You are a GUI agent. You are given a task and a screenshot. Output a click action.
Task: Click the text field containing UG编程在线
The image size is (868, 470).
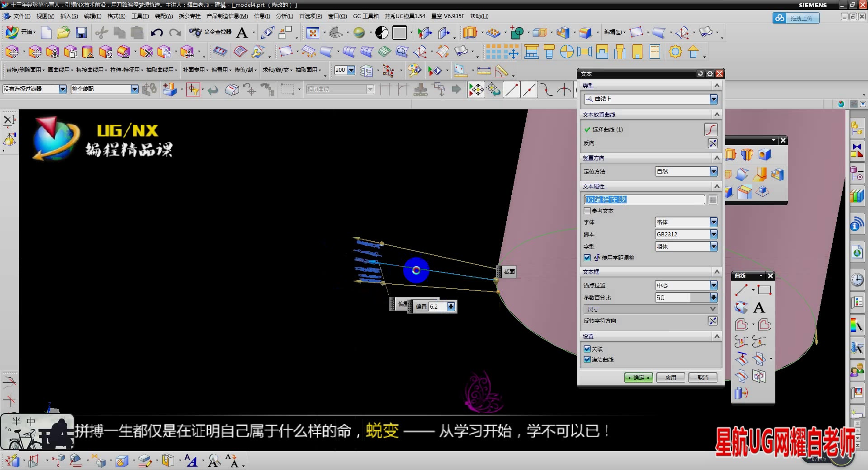tap(642, 199)
